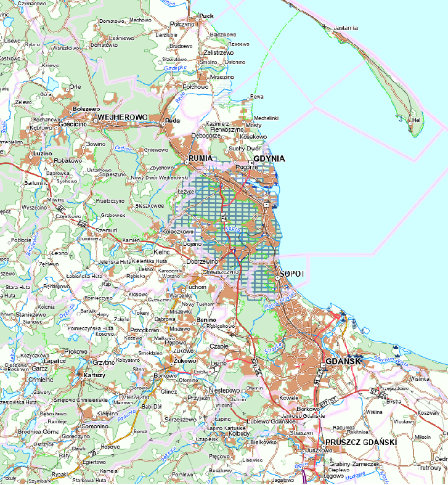Click the S7 E28 road shield near Przejazdowo

tap(378, 391)
